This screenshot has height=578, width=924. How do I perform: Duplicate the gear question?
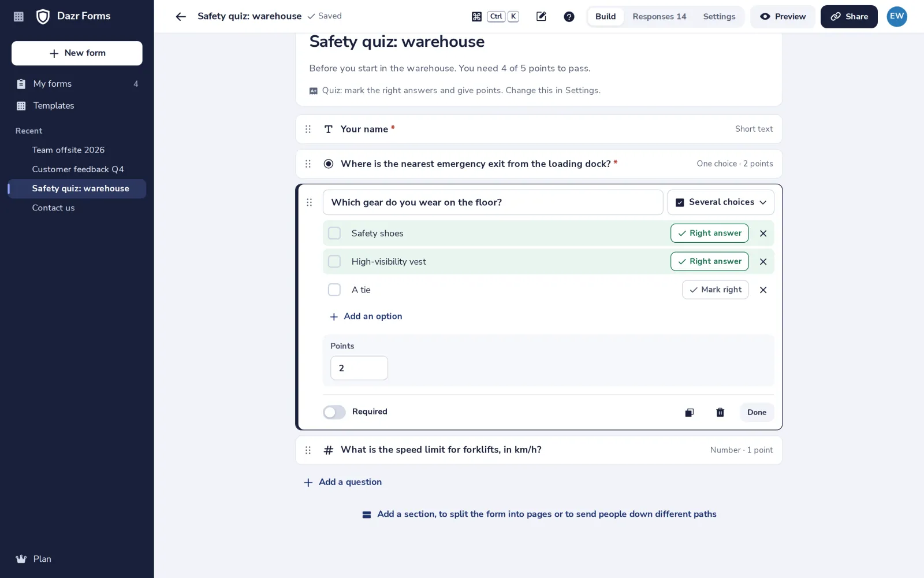[x=689, y=412]
